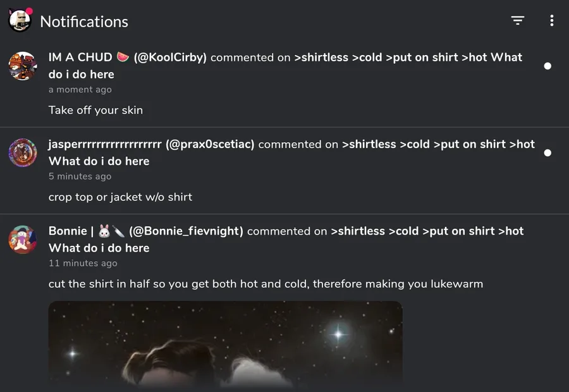
Task: Click prax0scetiac's avatar picture
Action: (x=22, y=153)
